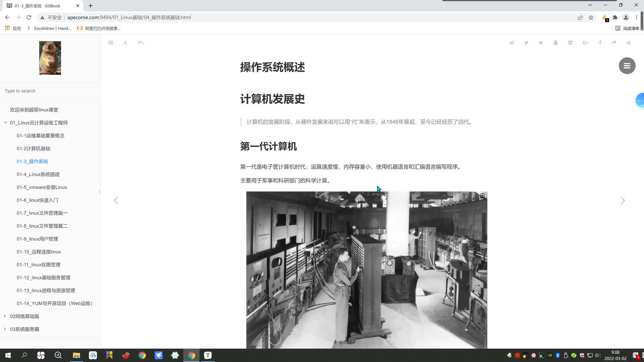Screen dimensions: 644x362
Task: Open the browser extensions puzzle icon
Action: pos(615,17)
